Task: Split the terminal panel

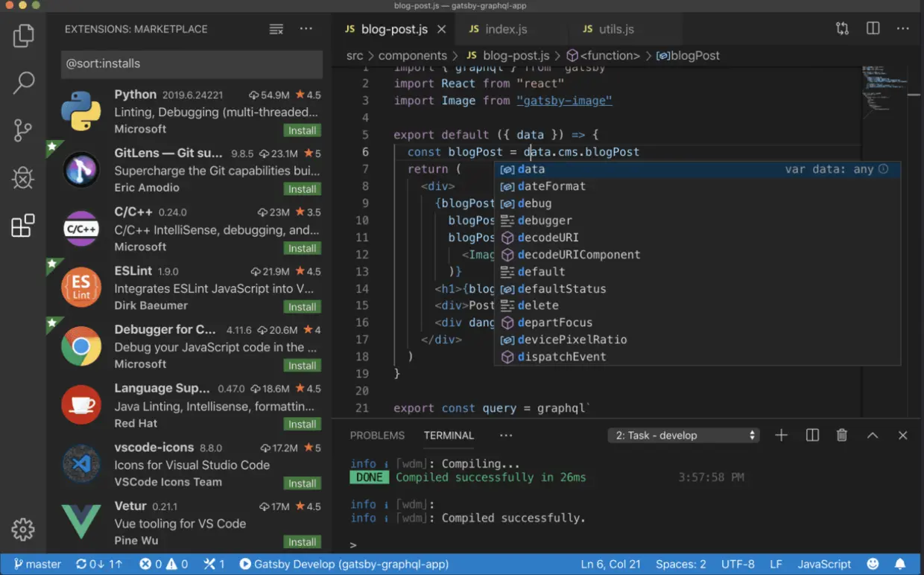Action: click(x=812, y=435)
